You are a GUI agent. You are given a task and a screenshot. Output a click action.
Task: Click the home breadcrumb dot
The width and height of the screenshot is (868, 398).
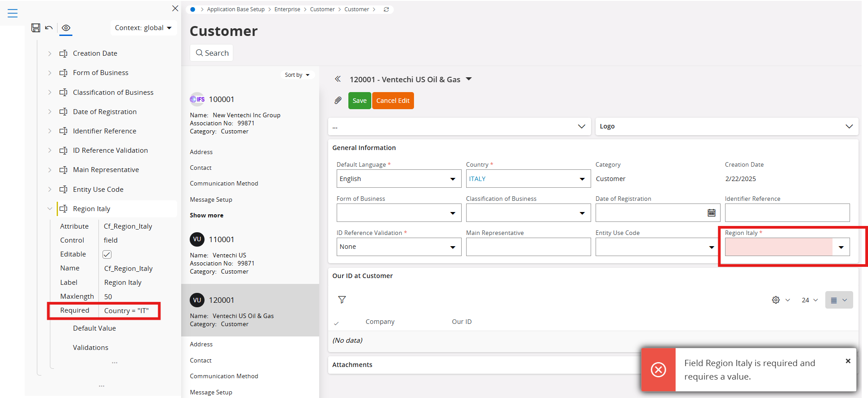(x=193, y=9)
